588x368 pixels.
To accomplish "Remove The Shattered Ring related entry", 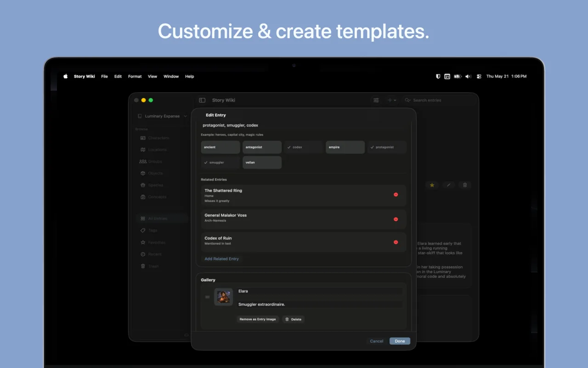I will (396, 195).
